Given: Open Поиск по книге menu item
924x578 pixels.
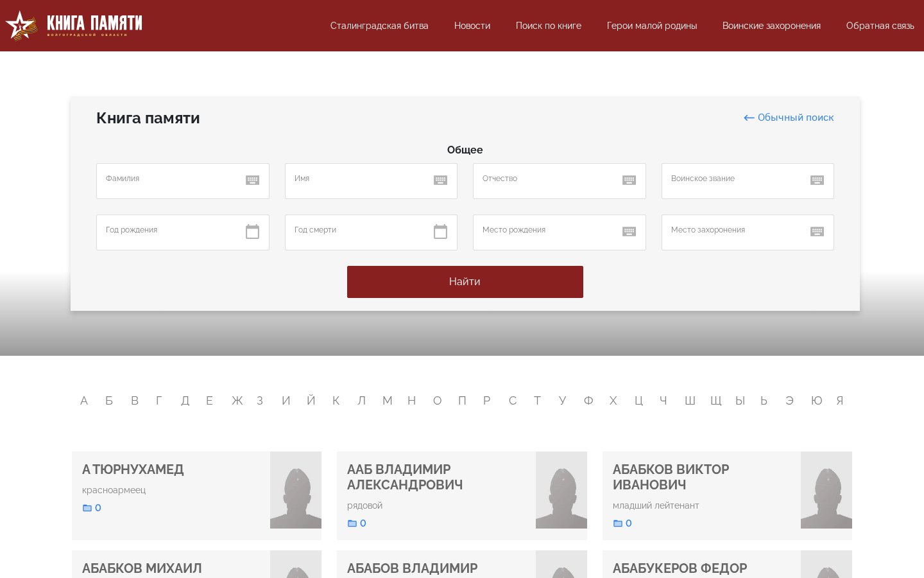Looking at the screenshot, I should [x=549, y=26].
